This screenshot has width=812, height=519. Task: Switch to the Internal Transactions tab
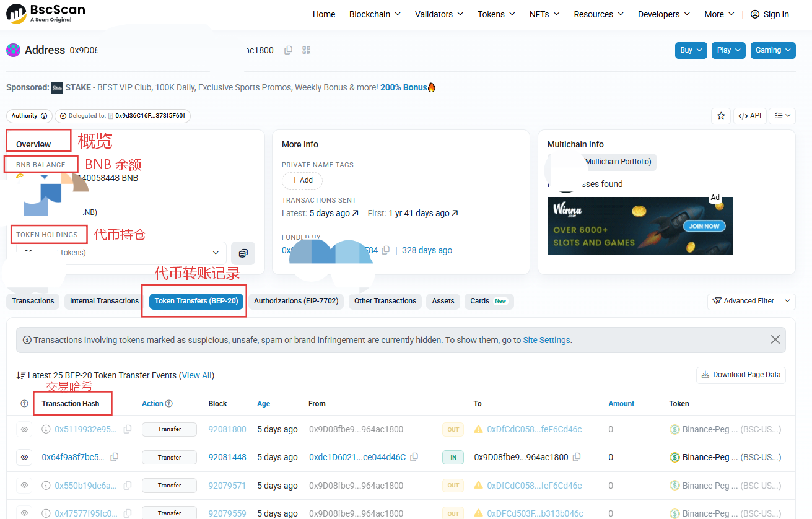pyautogui.click(x=104, y=301)
